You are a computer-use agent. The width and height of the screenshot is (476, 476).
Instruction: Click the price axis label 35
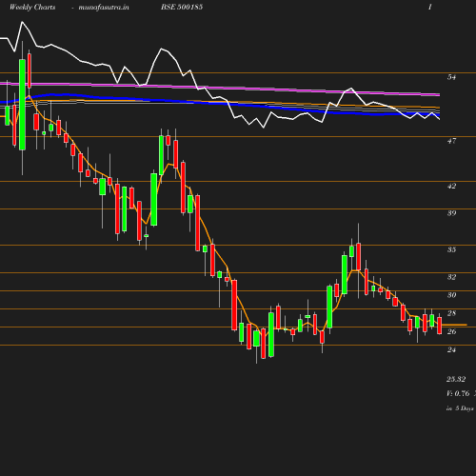click(x=451, y=249)
